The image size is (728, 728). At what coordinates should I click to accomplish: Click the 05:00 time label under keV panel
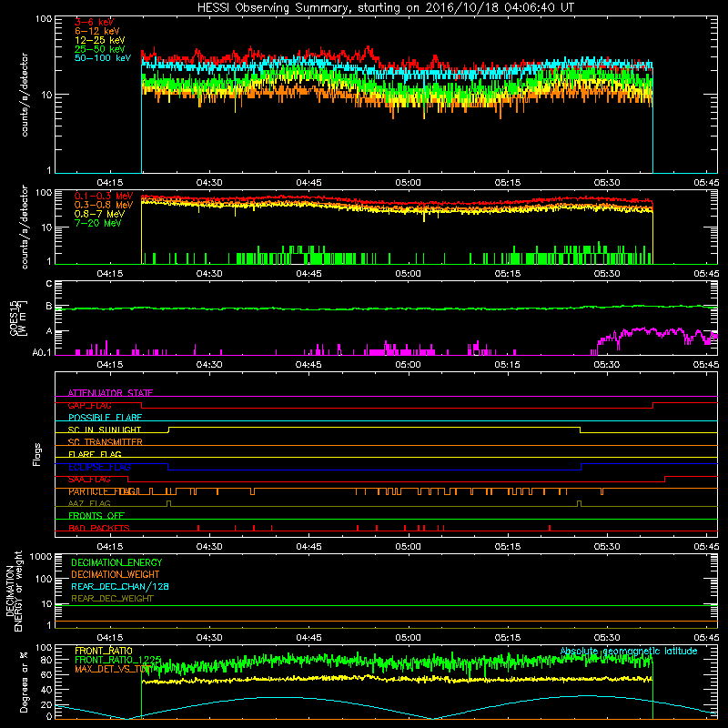(x=408, y=183)
